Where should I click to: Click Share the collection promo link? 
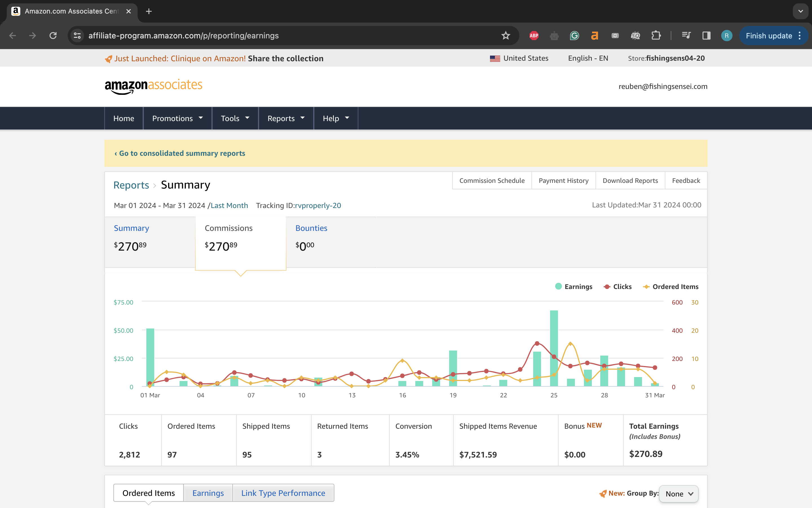pos(286,58)
